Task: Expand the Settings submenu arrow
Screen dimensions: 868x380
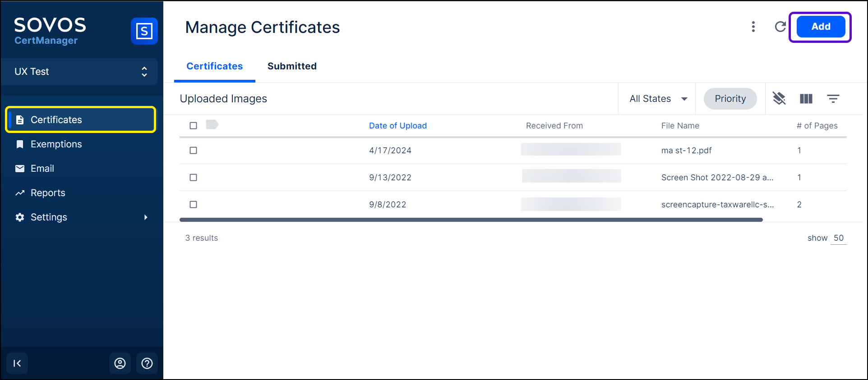Action: tap(146, 217)
